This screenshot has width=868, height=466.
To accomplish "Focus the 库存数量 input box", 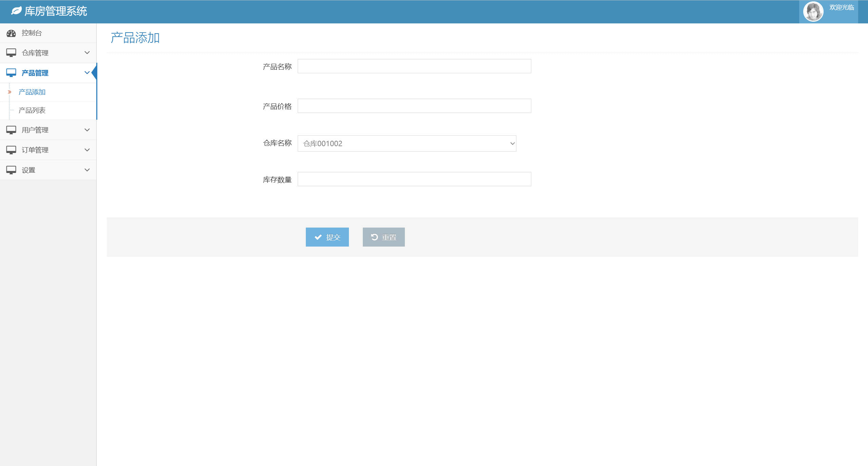I will 414,179.
